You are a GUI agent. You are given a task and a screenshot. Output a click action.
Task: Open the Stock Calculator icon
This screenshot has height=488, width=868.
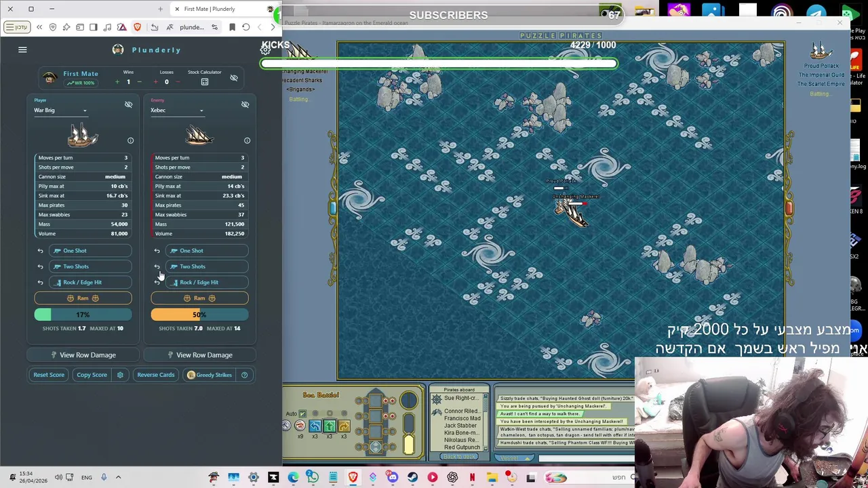[x=204, y=82]
